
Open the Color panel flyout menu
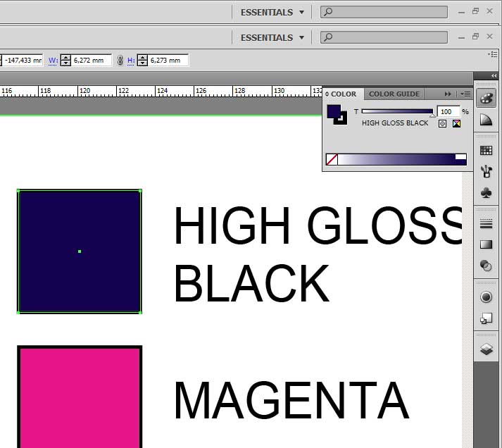(465, 94)
